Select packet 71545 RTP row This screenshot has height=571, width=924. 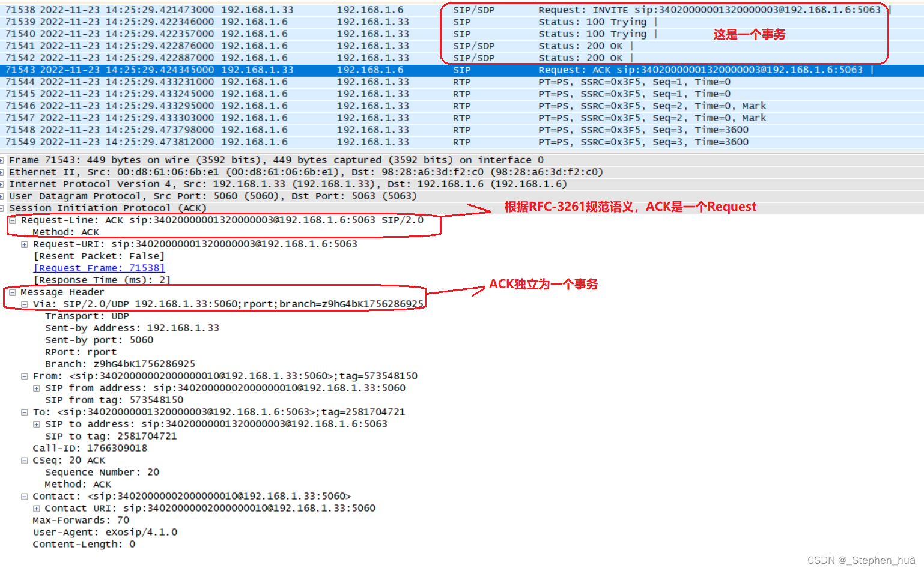click(462, 94)
